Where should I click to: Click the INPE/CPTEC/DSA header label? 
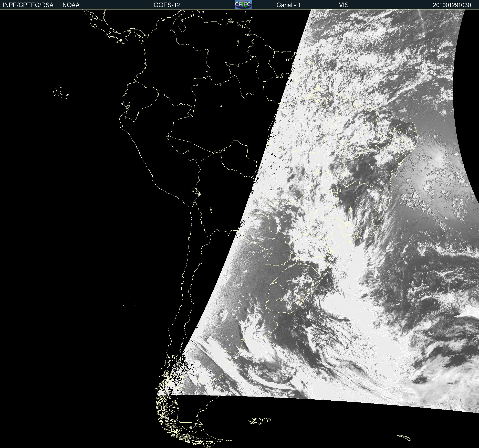[x=28, y=5]
